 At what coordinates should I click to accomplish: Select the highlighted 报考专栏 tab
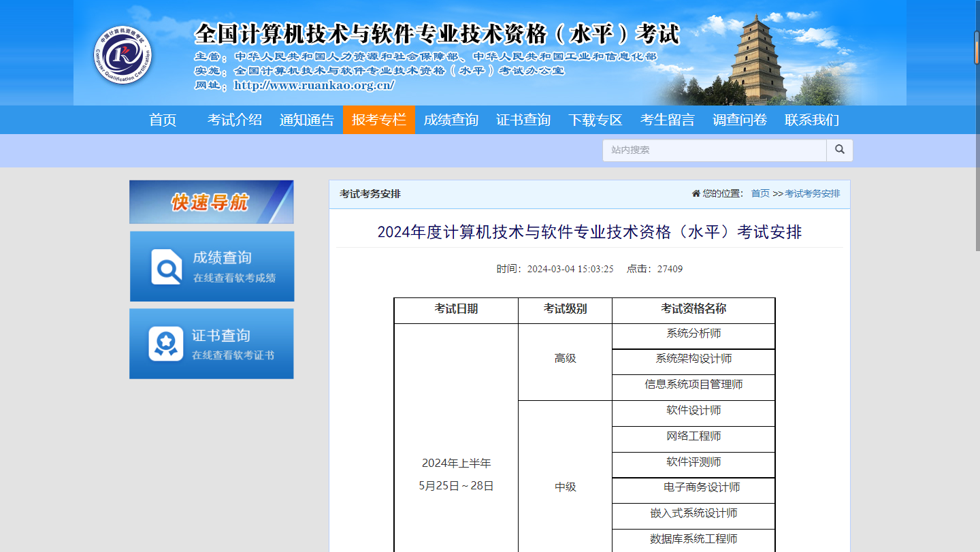click(378, 120)
